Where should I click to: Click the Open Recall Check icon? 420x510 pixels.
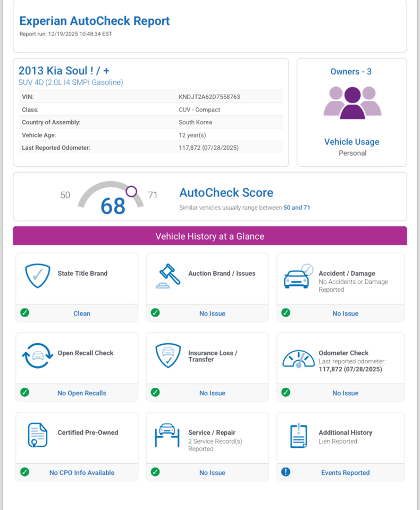click(38, 355)
